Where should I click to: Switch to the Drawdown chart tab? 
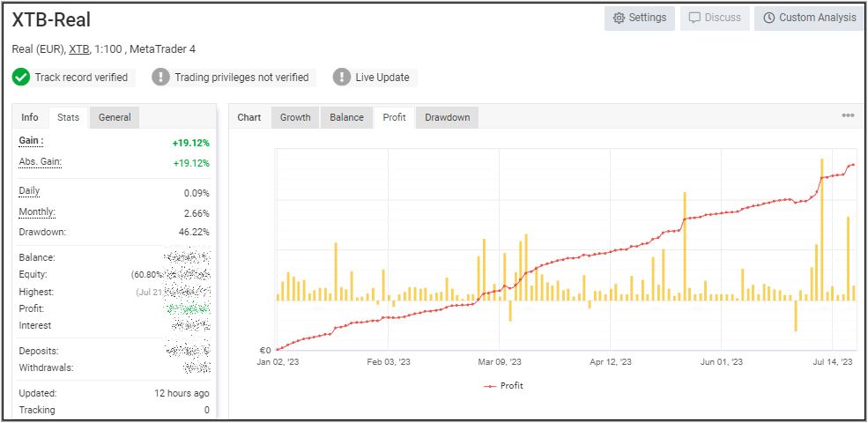click(447, 117)
